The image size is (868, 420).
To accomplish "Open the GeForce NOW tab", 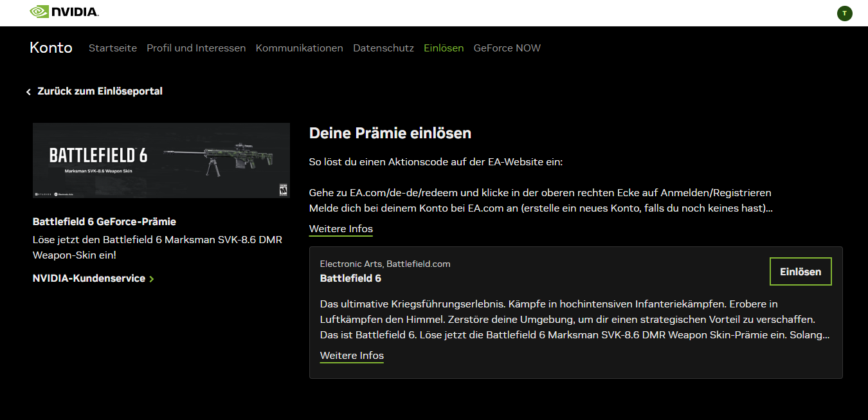I will tap(507, 48).
